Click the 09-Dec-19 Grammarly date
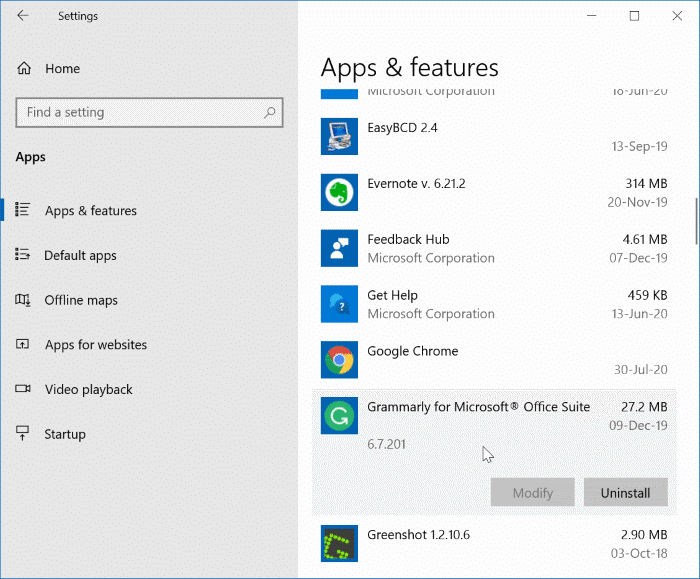The width and height of the screenshot is (700, 579). 638,425
